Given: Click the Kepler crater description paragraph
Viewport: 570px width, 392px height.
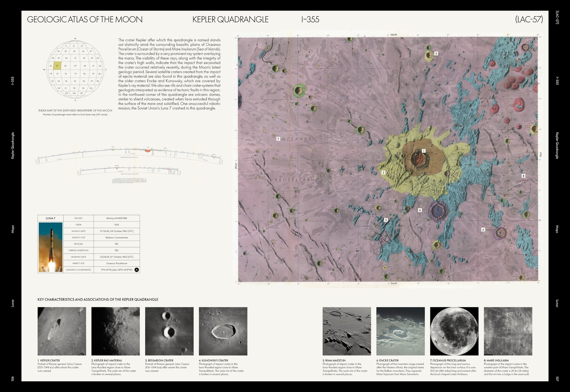Looking at the screenshot, I should point(169,74).
